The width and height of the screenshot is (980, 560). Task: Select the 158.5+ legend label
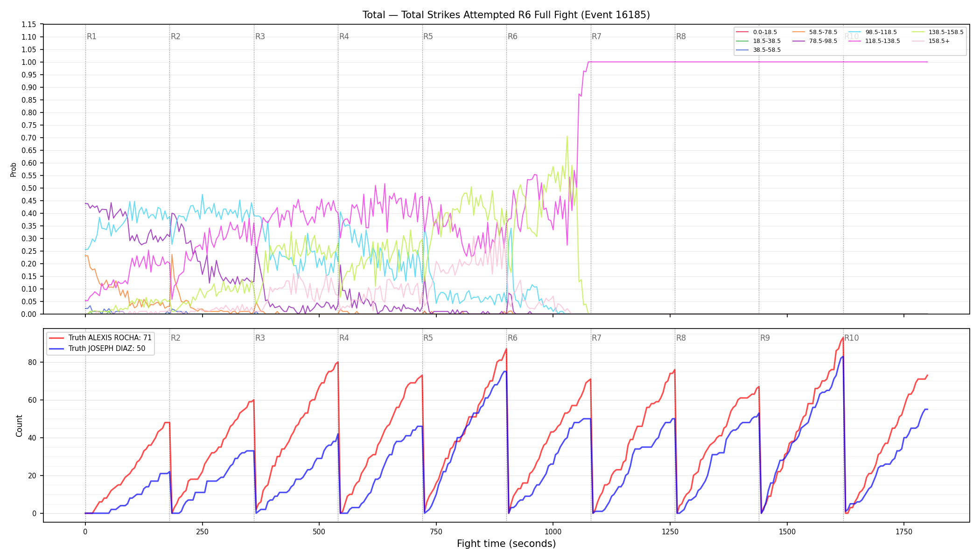point(939,41)
